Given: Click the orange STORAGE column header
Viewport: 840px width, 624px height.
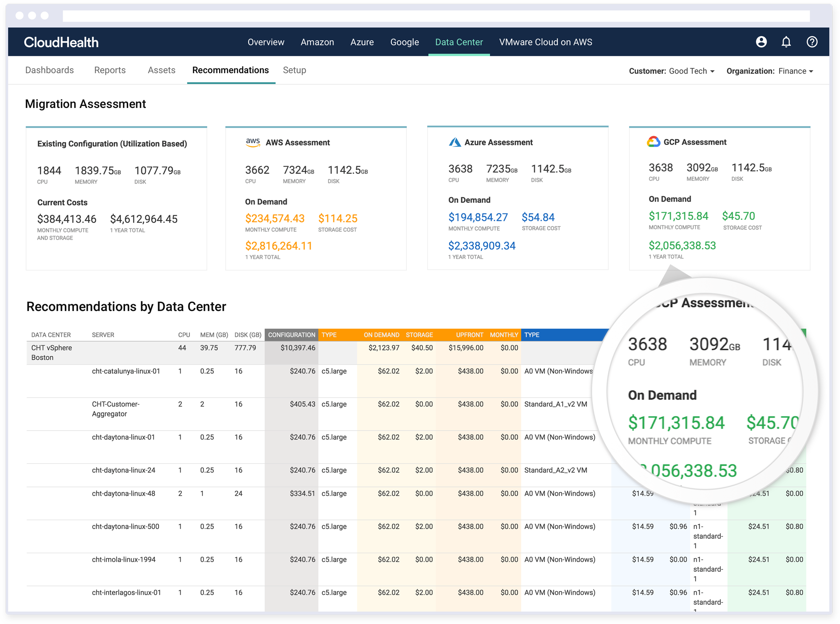Looking at the screenshot, I should [x=419, y=335].
